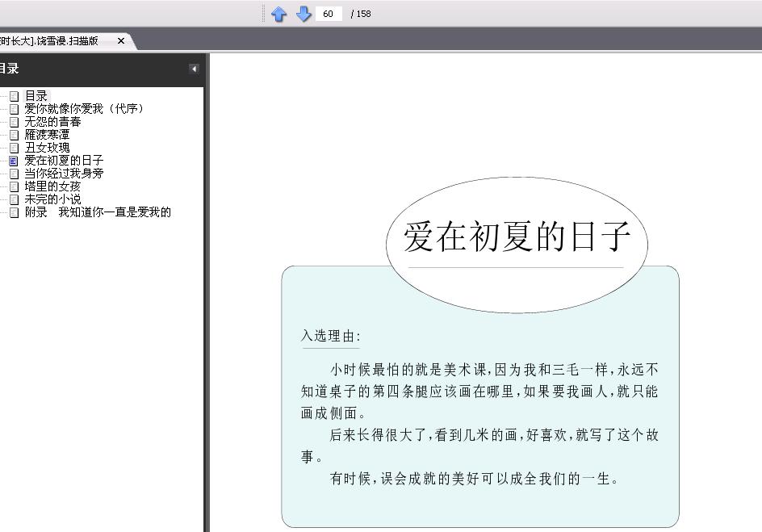The height and width of the screenshot is (532, 762).
Task: Go to the 丑女玫瑰 chapter bookmark
Action: 47,147
